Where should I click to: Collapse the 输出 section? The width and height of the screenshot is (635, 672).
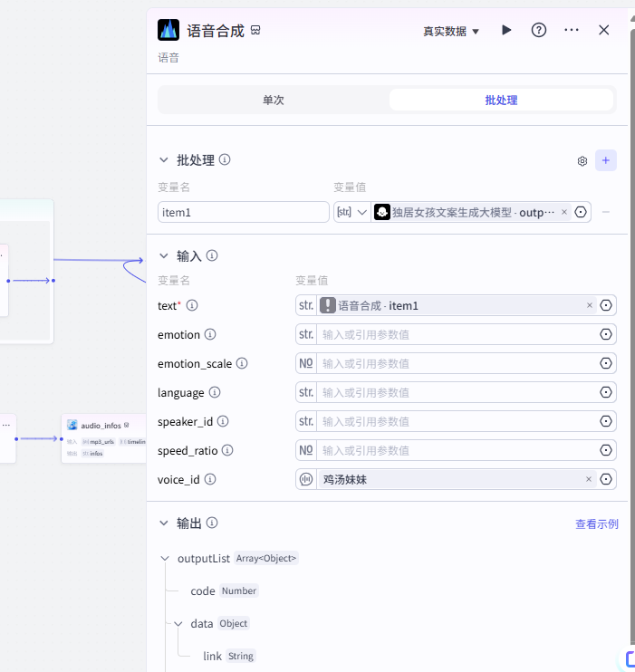164,523
